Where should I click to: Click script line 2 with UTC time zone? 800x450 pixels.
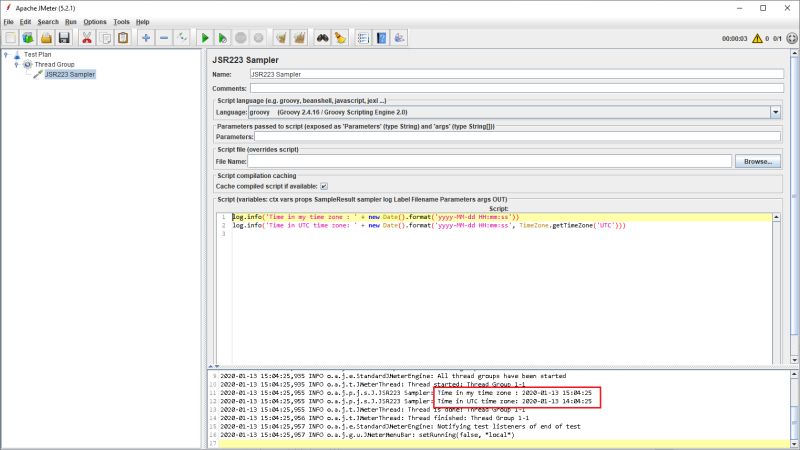click(429, 226)
